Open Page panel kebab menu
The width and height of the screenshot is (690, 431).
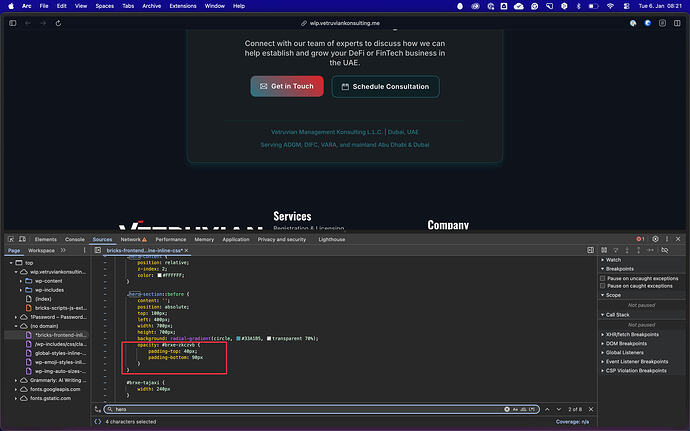point(84,250)
